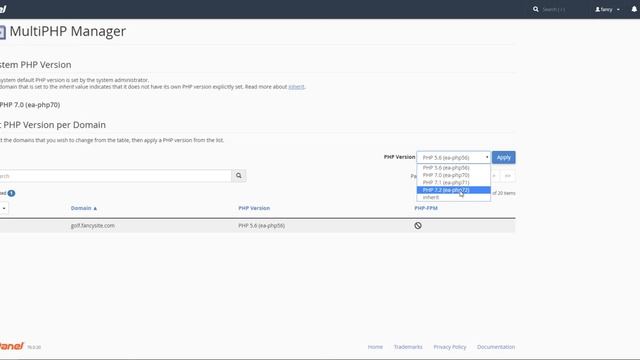Click PHP 5.6 (ea-php56) cell in table row
Image resolution: width=640 pixels, height=360 pixels.
(x=262, y=225)
